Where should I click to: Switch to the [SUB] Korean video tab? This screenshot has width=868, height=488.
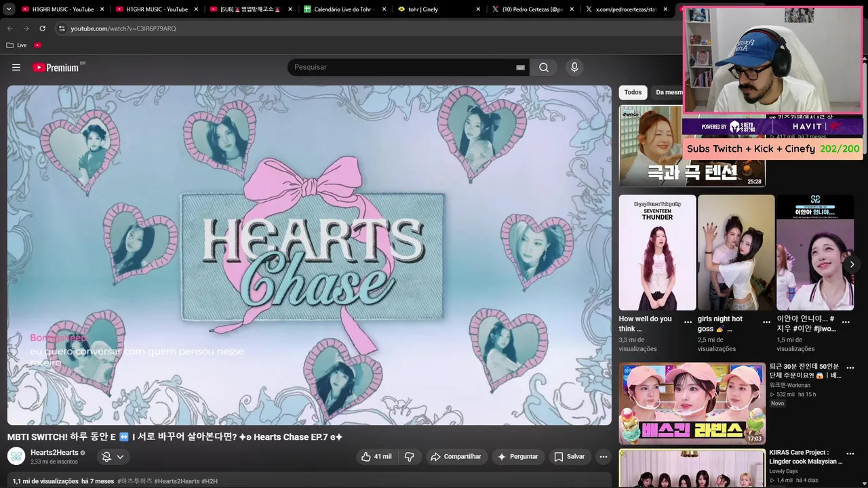point(250,9)
